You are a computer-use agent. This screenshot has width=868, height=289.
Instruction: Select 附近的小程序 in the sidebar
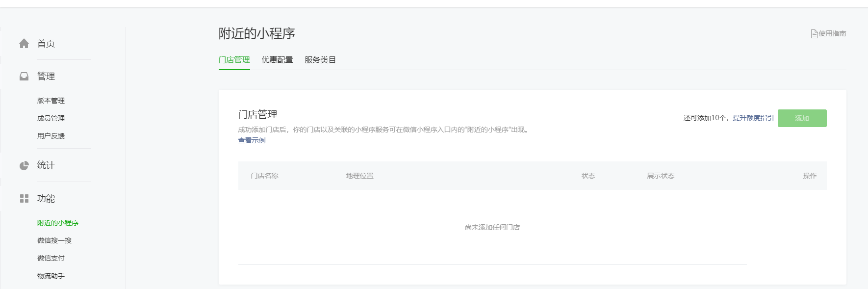tap(58, 223)
